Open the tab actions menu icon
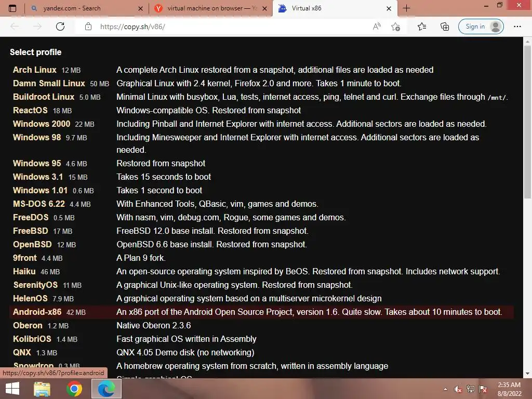 (12, 8)
